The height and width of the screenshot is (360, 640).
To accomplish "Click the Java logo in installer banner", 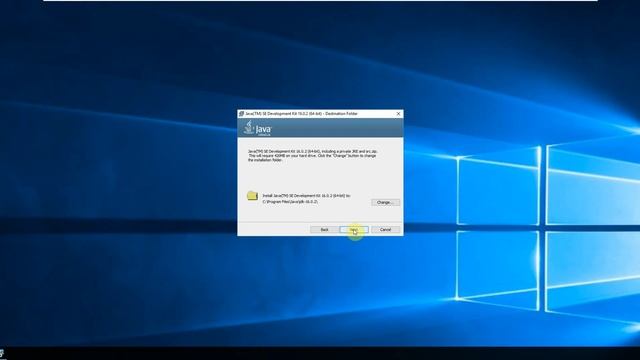I will point(258,128).
